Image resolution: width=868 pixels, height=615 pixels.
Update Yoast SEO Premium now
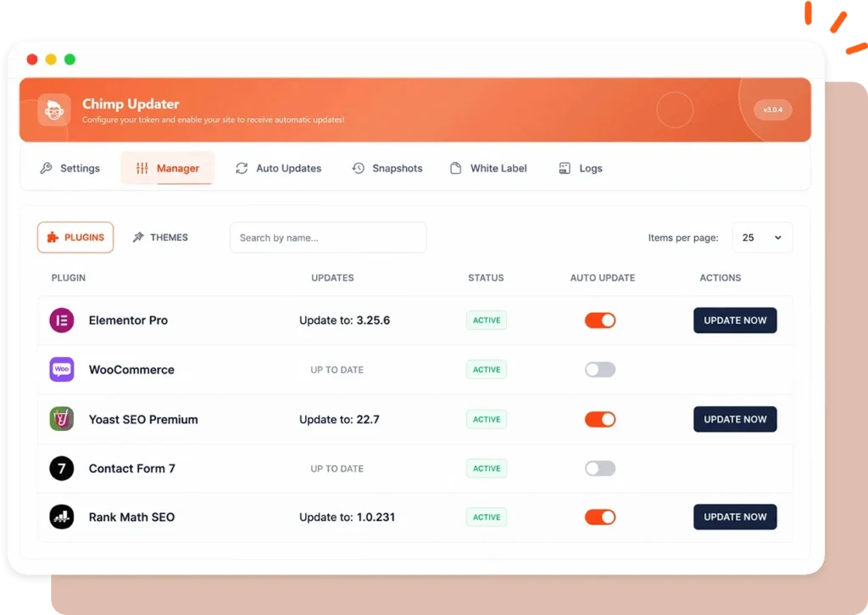pyautogui.click(x=735, y=419)
